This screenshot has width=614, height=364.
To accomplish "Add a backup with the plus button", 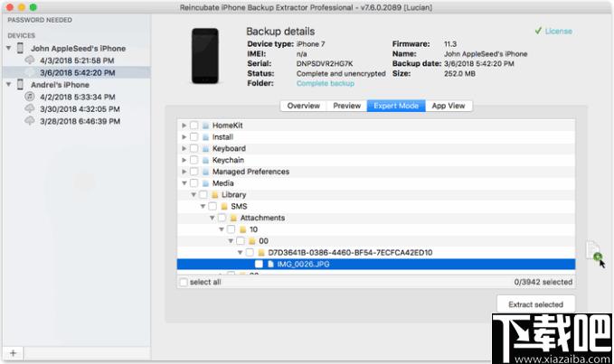I will 13,353.
